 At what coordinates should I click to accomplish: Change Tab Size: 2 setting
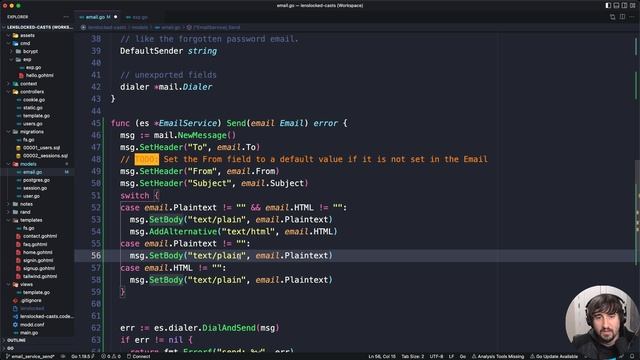point(412,356)
